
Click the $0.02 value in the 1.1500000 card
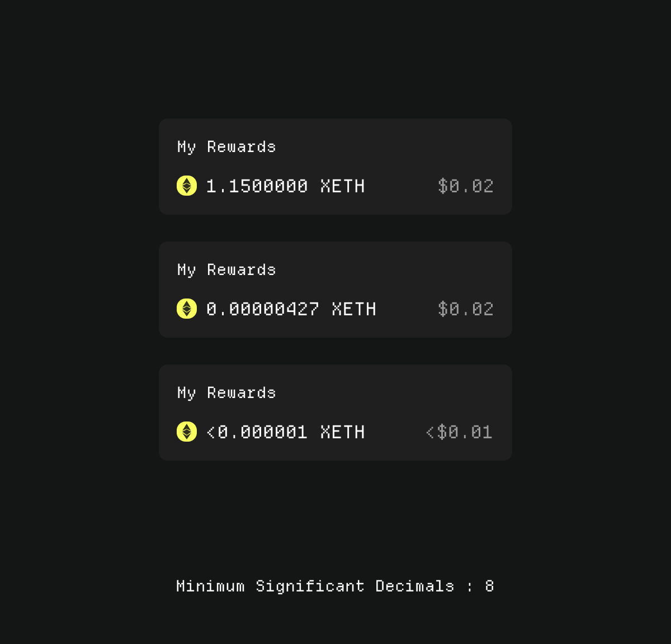(466, 186)
